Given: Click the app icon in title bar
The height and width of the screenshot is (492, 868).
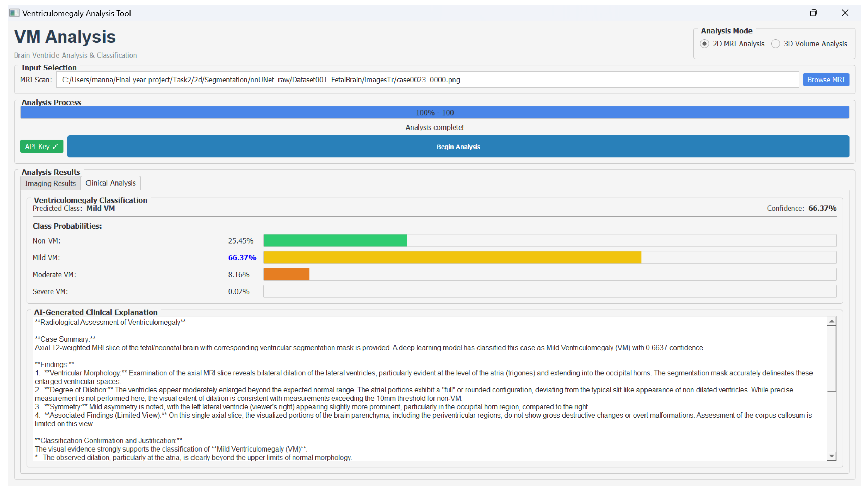Looking at the screenshot, I should [x=14, y=13].
